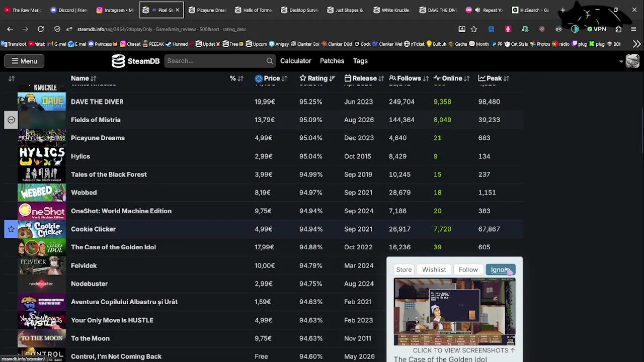Open the Translost bookmark
The image size is (644, 362).
(14, 44)
